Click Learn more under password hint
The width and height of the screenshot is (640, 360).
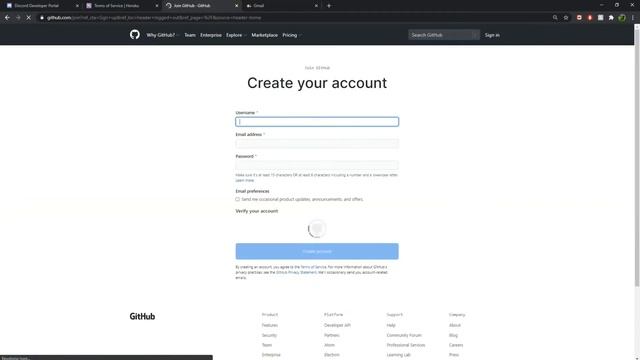pos(244,180)
